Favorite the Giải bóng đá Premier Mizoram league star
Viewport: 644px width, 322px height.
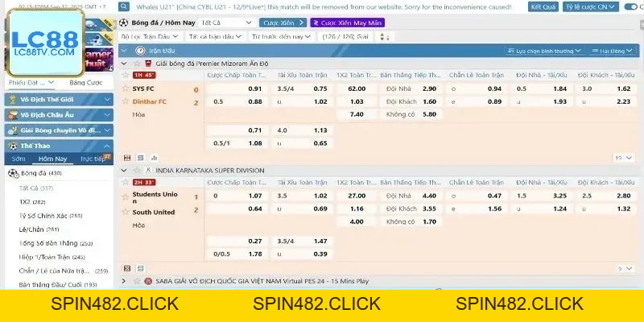coord(137,64)
